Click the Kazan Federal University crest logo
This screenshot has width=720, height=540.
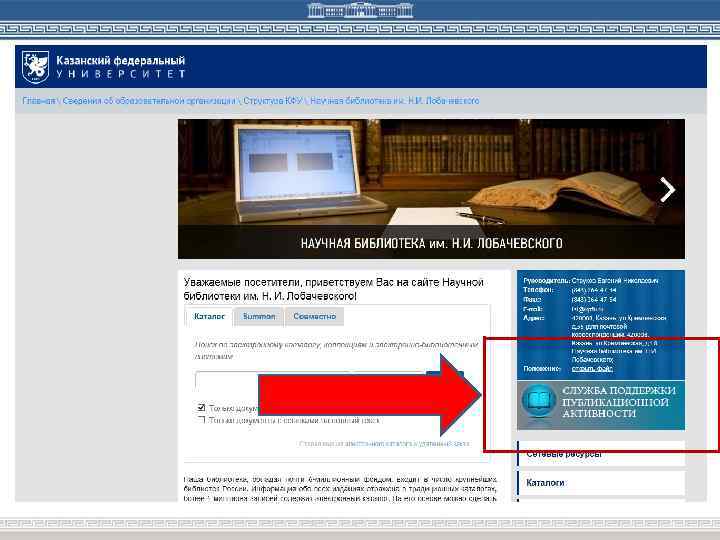[35, 67]
